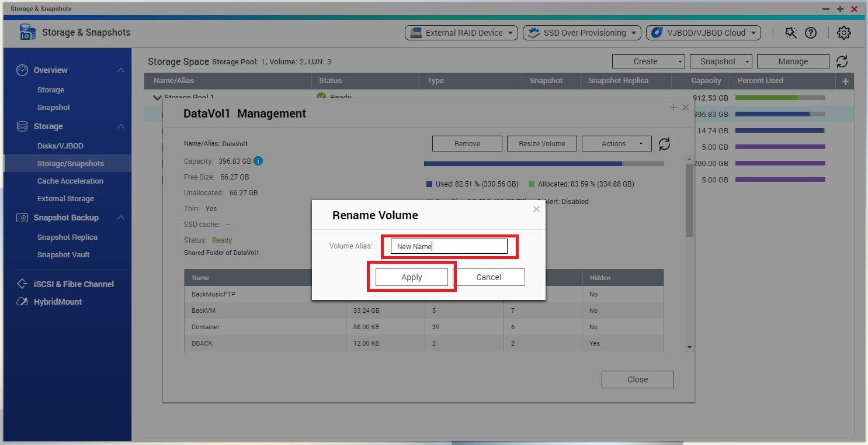868x445 pixels.
Task: Open Snapshot Vault from sidebar
Action: pyautogui.click(x=63, y=255)
